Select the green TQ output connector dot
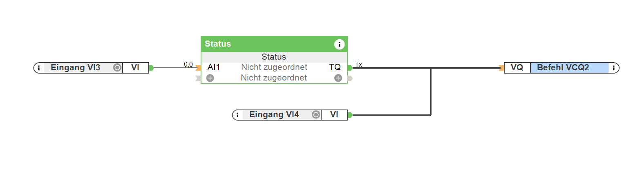Viewport: 644px width, 179px height. tap(350, 68)
